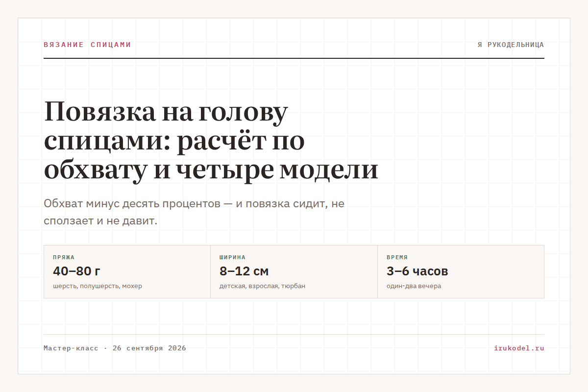
Task: Click the 'ПРЯЖА' label
Action: (64, 257)
